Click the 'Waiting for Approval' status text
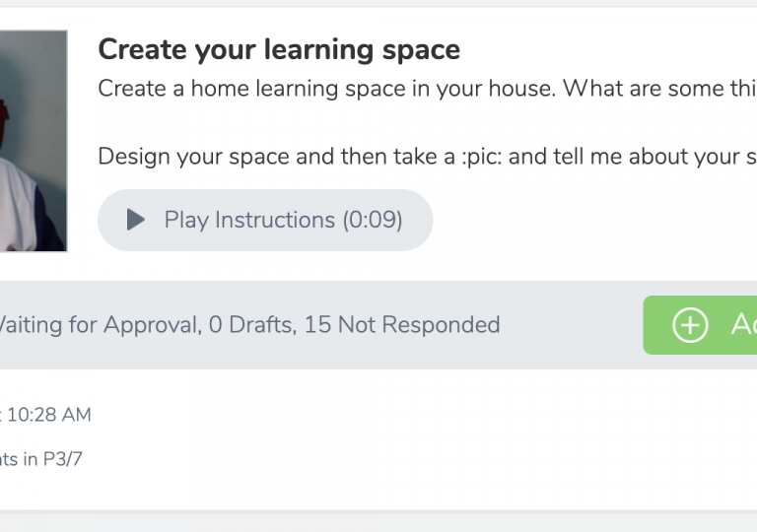757x532 pixels. point(100,324)
